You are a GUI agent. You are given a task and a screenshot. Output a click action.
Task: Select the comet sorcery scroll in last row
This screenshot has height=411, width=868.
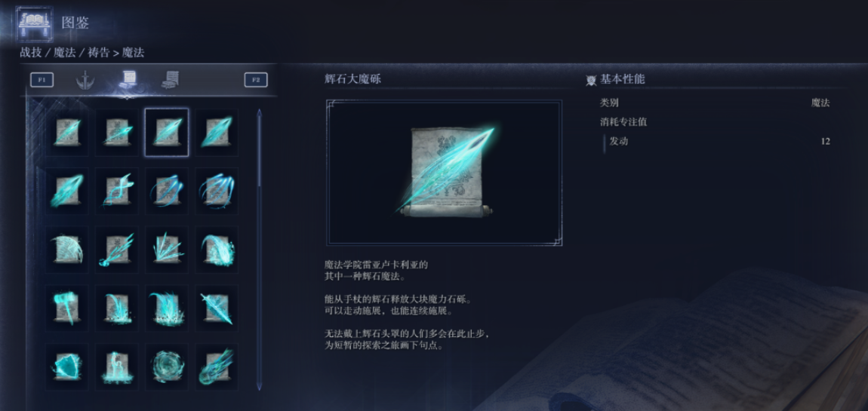pyautogui.click(x=217, y=367)
